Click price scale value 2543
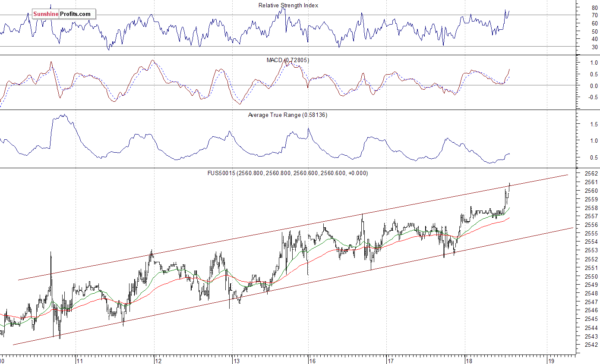 click(x=591, y=336)
